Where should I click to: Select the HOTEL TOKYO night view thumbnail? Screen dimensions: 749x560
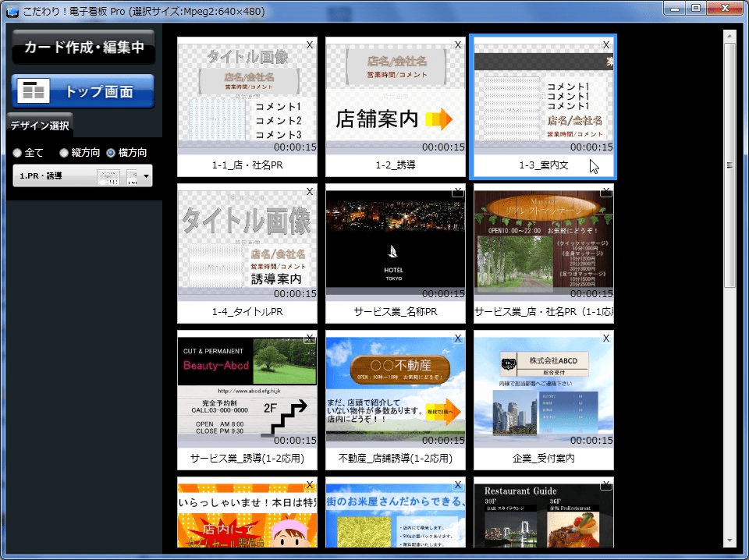click(x=395, y=245)
